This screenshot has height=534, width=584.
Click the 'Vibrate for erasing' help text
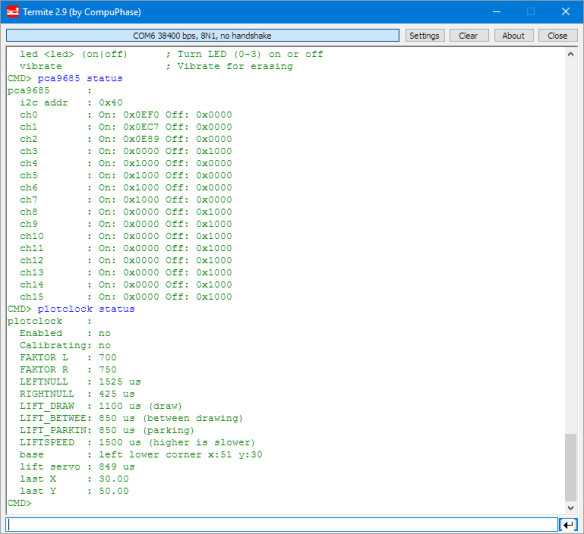[235, 66]
